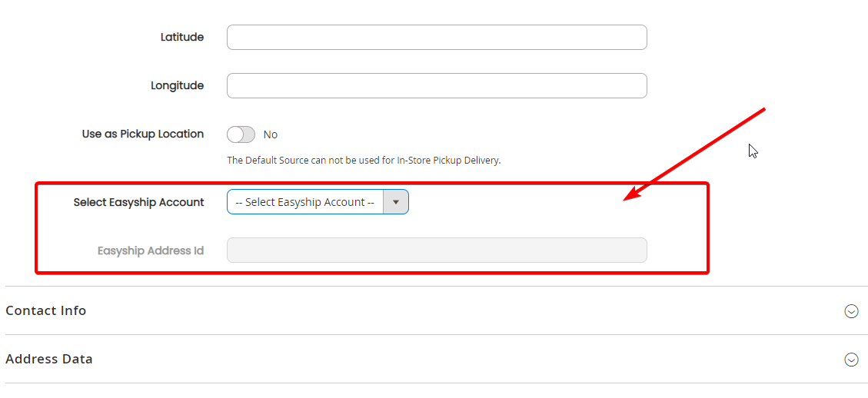Click the red annotation arrow
Viewport: 868px width, 398px height.
point(694,154)
